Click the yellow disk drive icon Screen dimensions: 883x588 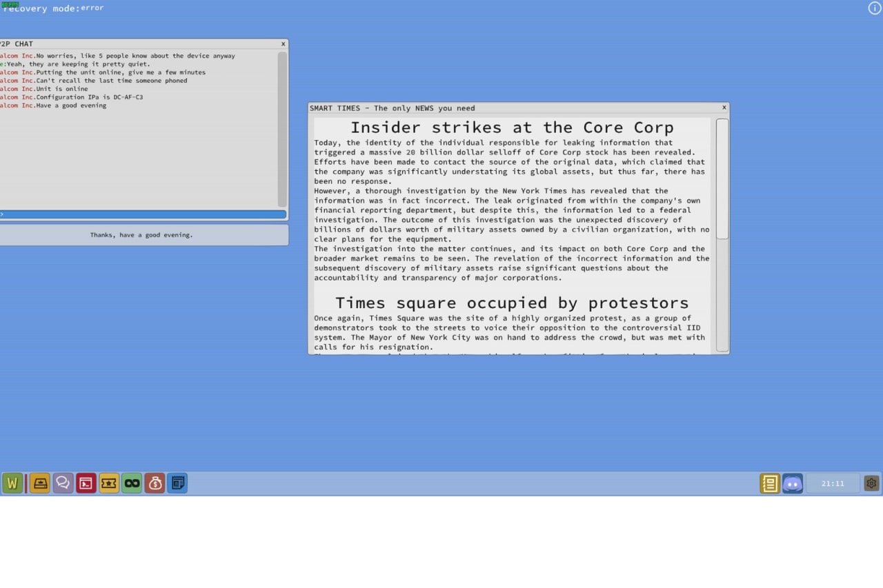(40, 483)
